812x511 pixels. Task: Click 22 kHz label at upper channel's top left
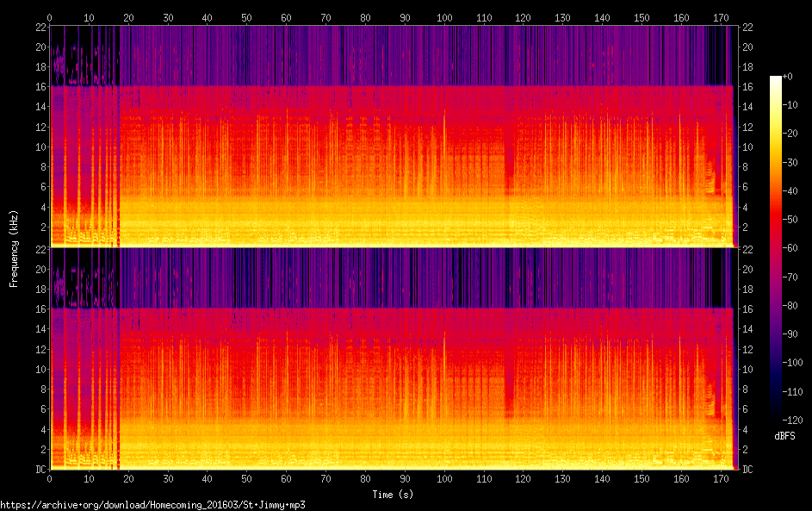tap(39, 28)
